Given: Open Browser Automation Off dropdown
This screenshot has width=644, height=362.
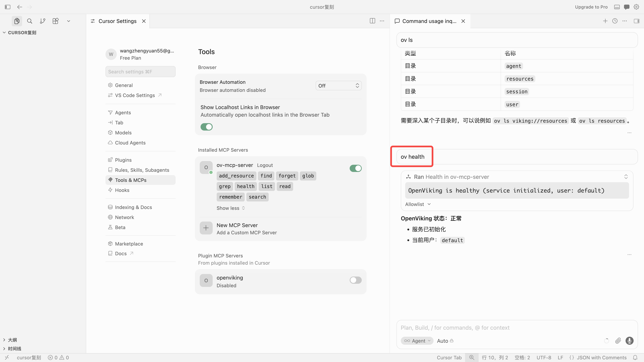Looking at the screenshot, I should 338,86.
